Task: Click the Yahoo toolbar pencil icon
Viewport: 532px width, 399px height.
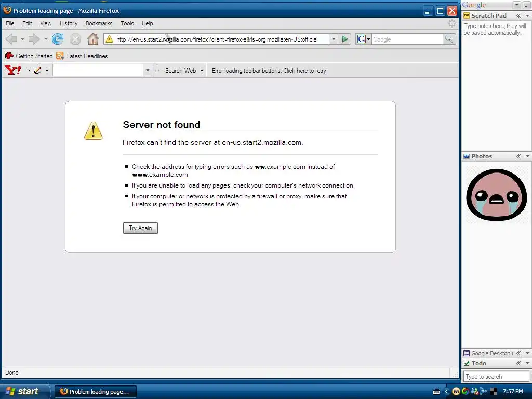Action: coord(37,70)
